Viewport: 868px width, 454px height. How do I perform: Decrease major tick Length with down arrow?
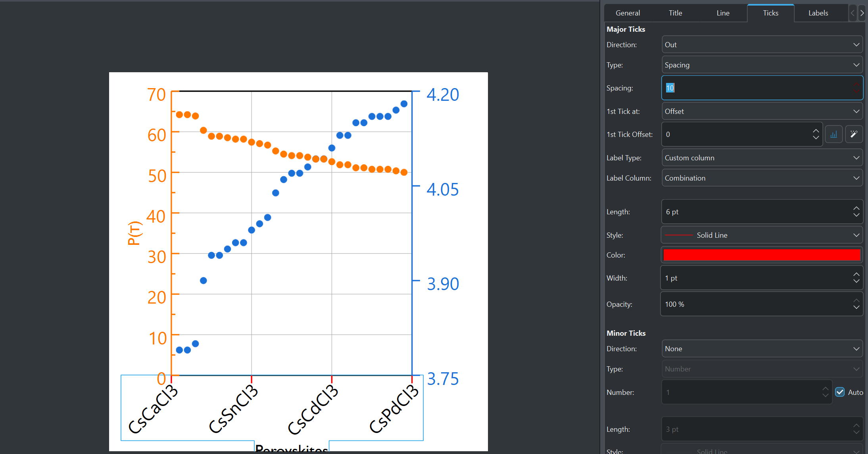856,215
